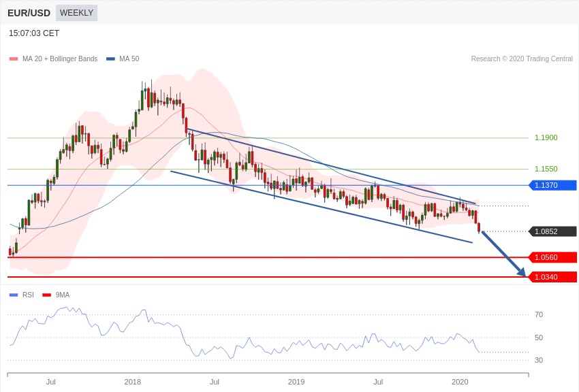Click the 9MA legend label

[x=63, y=295]
